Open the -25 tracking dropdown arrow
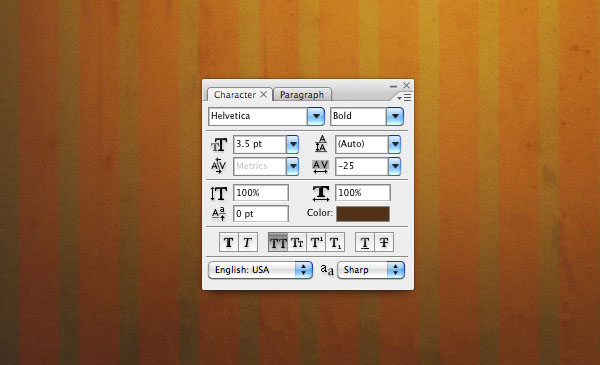Screen dimensions: 600x365 [x=395, y=166]
